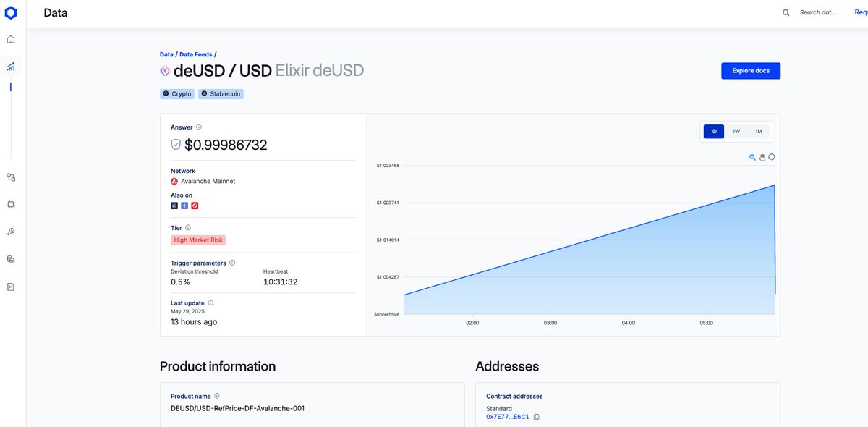Click the Avalanche Mainnet text
The height and width of the screenshot is (427, 868).
[x=208, y=181]
